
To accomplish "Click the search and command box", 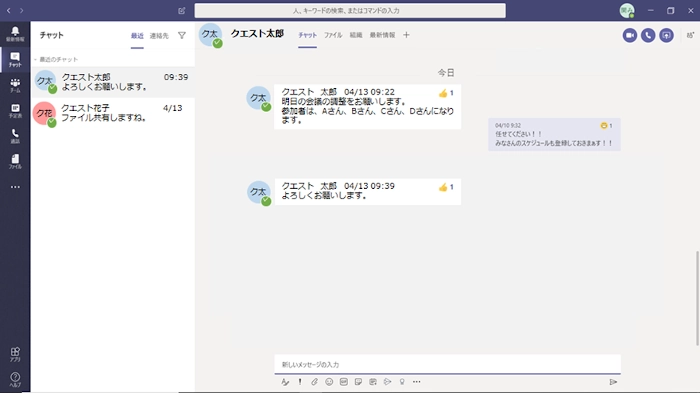I will pos(350,11).
